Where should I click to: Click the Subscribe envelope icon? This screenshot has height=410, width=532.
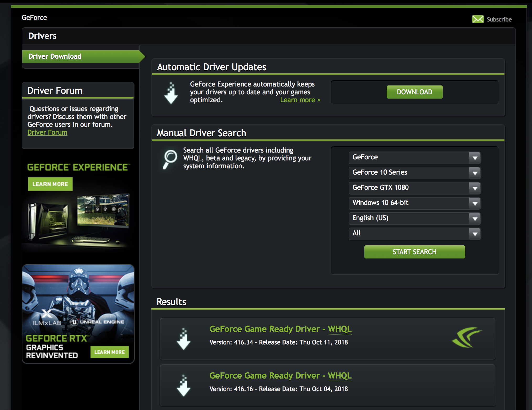pyautogui.click(x=478, y=19)
